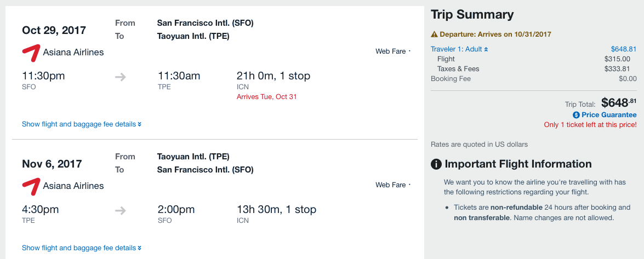Image resolution: width=644 pixels, height=259 pixels.
Task: Click the red Arrives Tue, Oct 31 notice
Action: pos(266,97)
